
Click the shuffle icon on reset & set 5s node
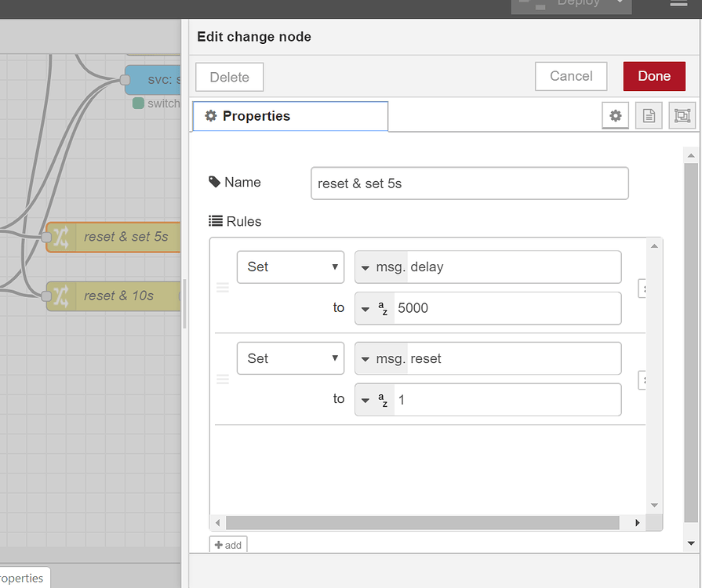[61, 237]
